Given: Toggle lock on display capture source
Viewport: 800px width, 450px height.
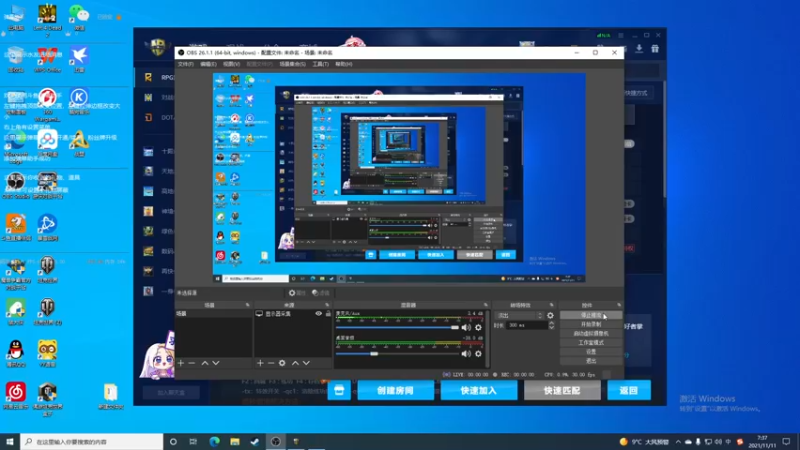Looking at the screenshot, I should tap(328, 314).
